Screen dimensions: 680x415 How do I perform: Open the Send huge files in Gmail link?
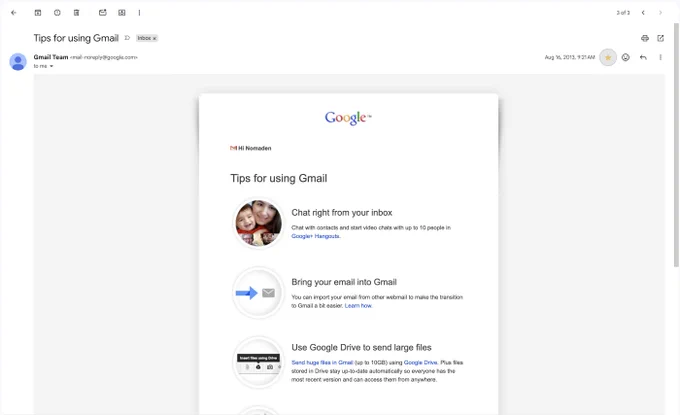[322, 363]
